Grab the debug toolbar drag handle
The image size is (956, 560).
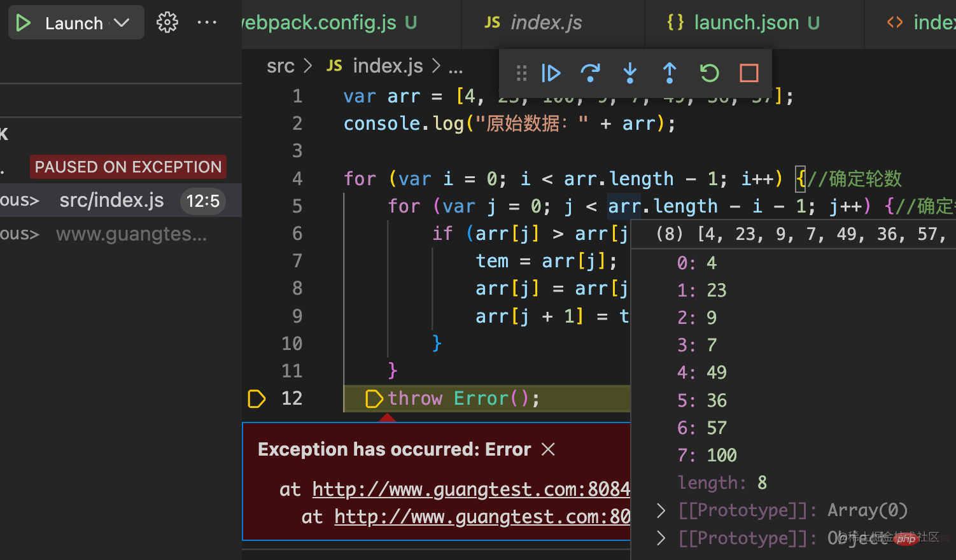(521, 73)
